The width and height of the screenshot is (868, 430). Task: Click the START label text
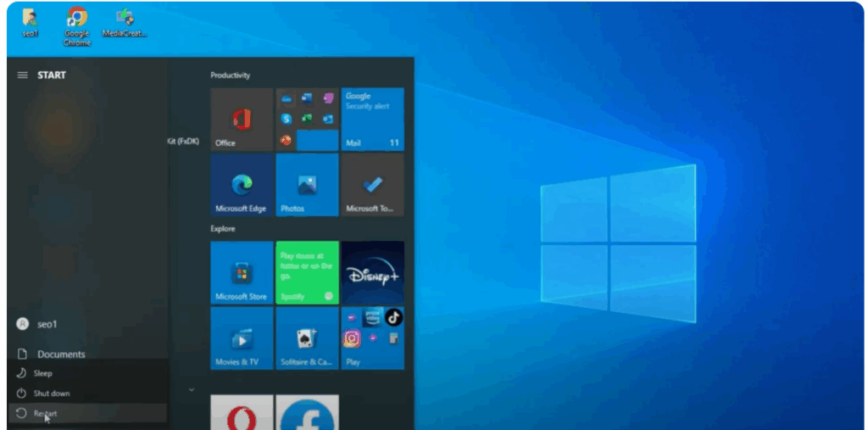52,75
